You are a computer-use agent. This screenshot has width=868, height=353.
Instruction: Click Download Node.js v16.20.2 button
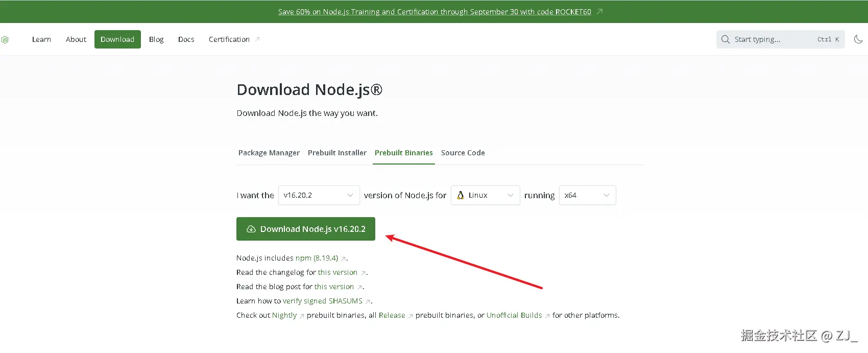(306, 229)
